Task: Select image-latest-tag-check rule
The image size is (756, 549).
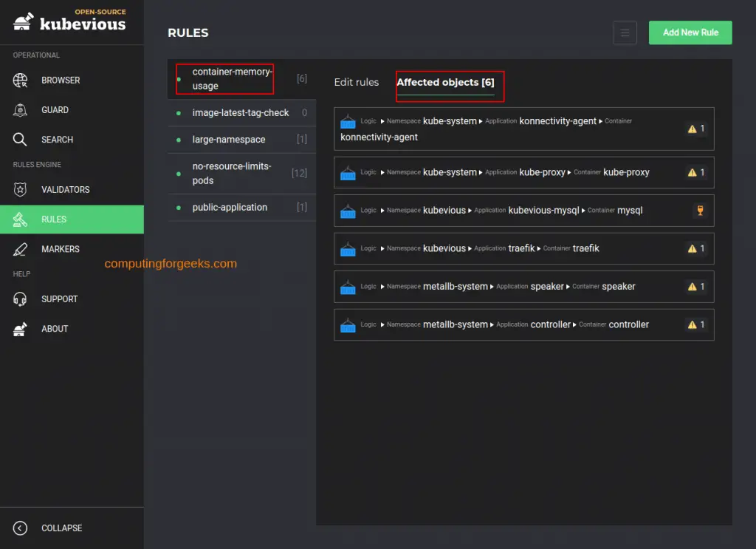Action: click(x=242, y=113)
